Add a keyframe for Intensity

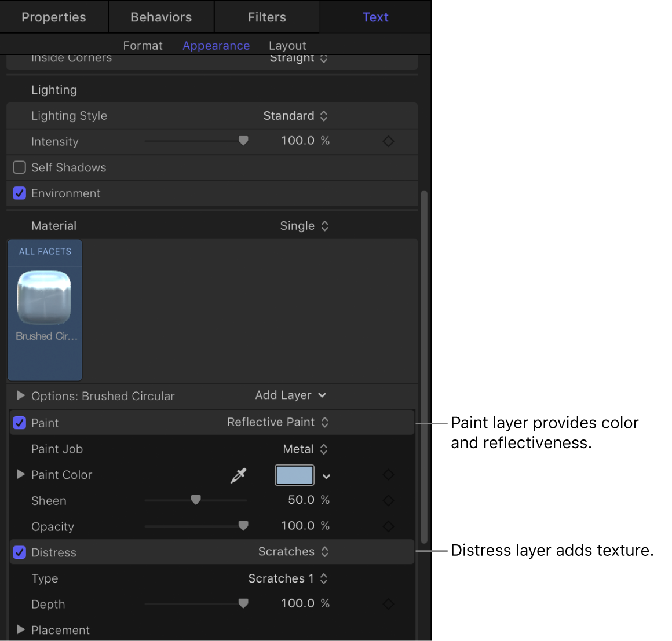(x=388, y=141)
